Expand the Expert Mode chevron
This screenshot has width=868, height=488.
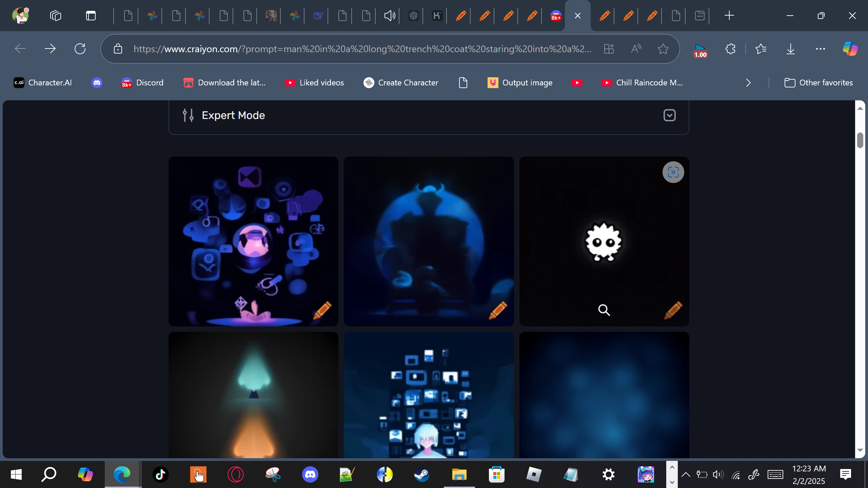[x=669, y=115]
